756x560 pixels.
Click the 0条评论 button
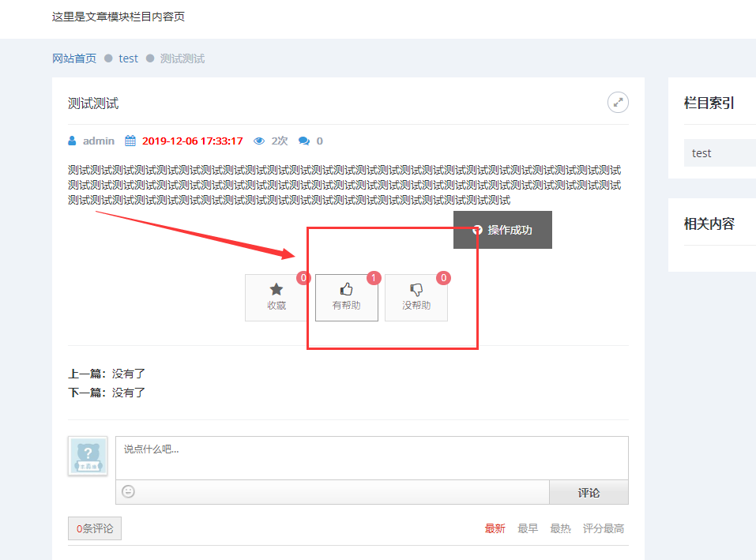pos(95,528)
